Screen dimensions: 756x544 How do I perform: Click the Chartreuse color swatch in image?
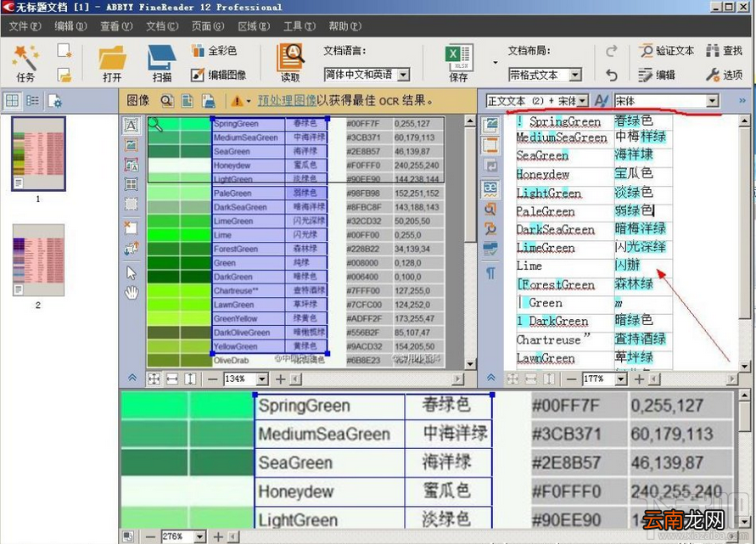tap(179, 291)
